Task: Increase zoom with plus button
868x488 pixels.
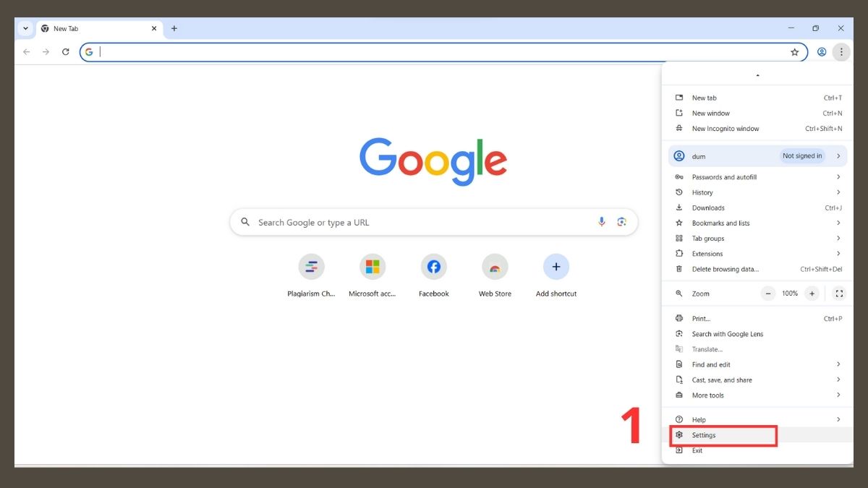Action: click(812, 294)
